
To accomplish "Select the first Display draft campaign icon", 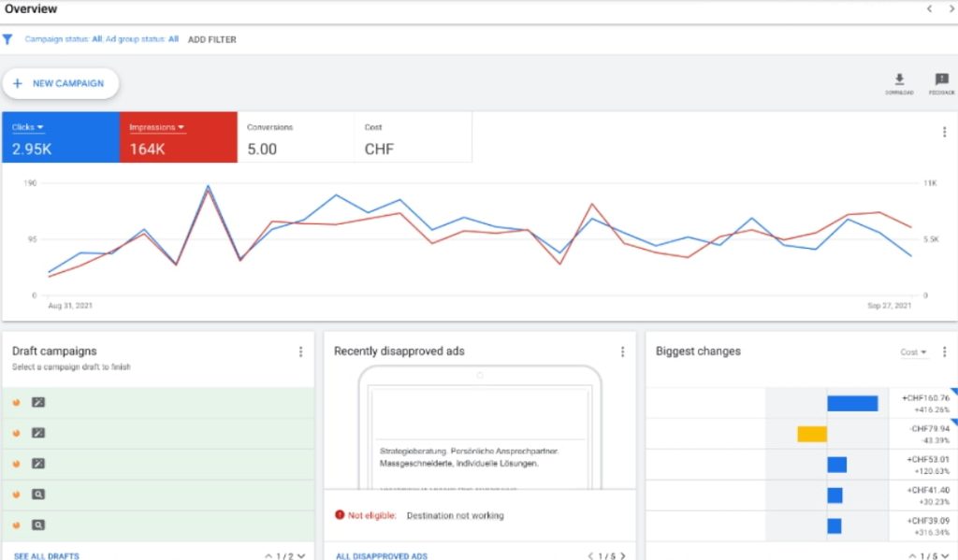I will coord(38,402).
